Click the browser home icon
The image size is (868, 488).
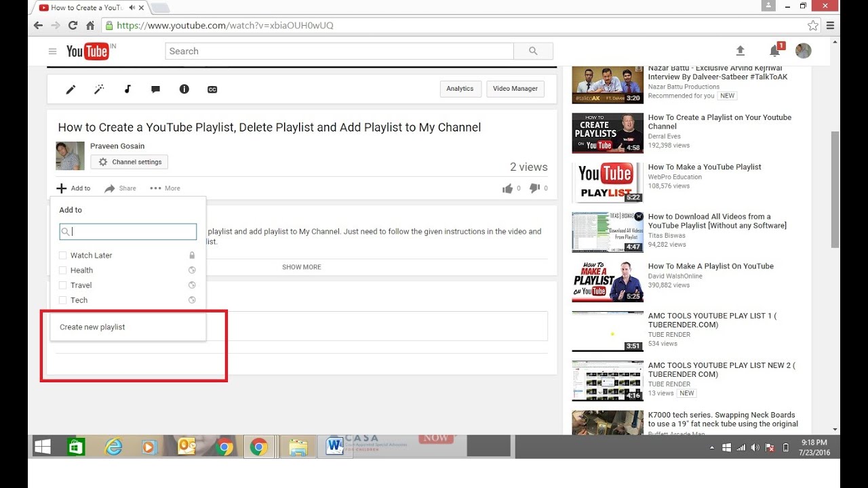click(90, 26)
